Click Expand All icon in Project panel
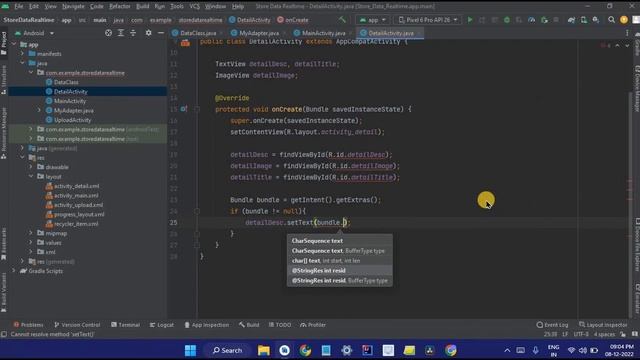 121,33
